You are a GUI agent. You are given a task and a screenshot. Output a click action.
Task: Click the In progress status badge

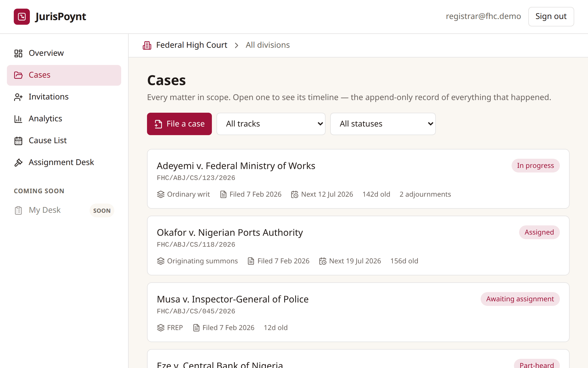coord(535,166)
